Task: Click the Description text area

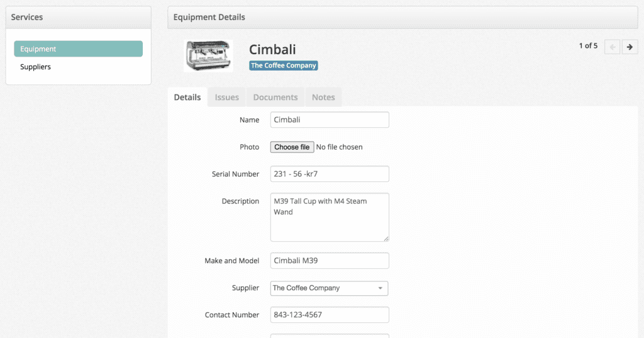Action: 330,217
